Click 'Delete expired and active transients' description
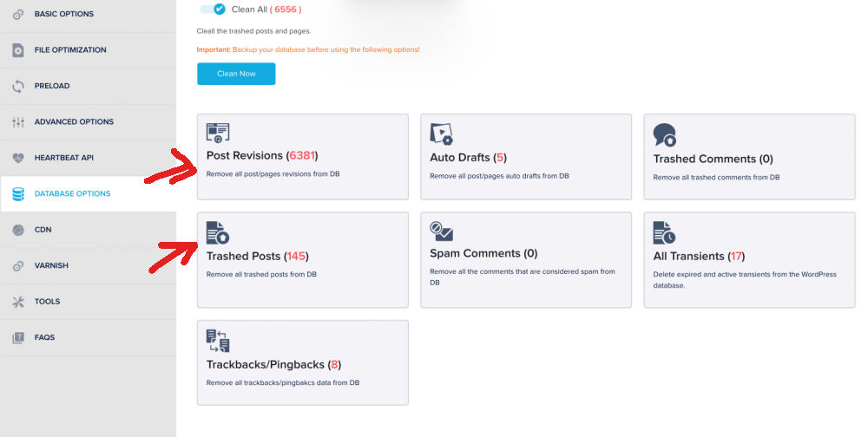Screen dimensions: 868x437 pos(745,280)
